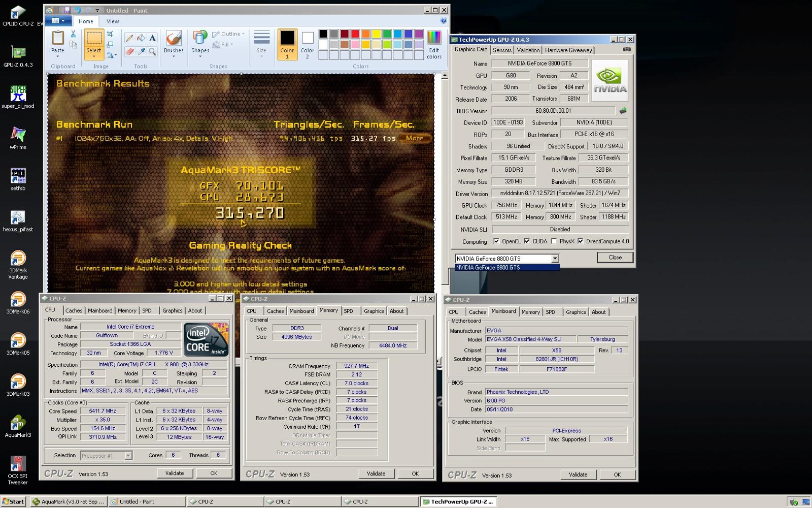Select the Color picker eyedropper tool
The height and width of the screenshot is (508, 812).
141,51
